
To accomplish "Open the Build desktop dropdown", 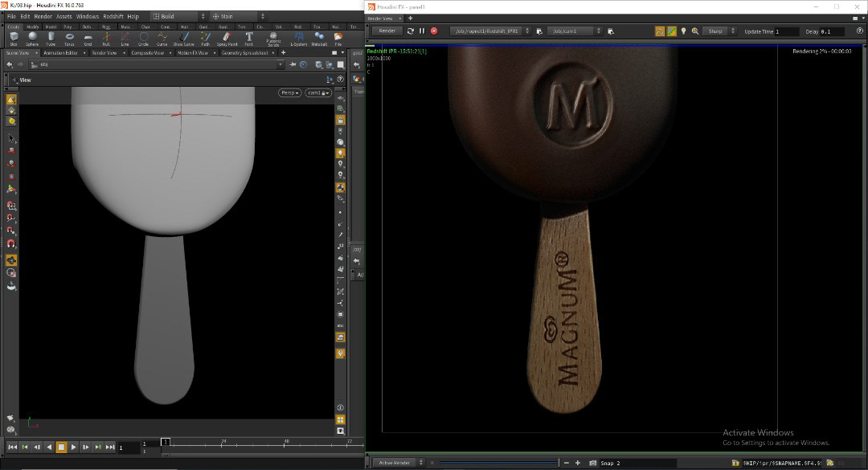I will click(178, 17).
